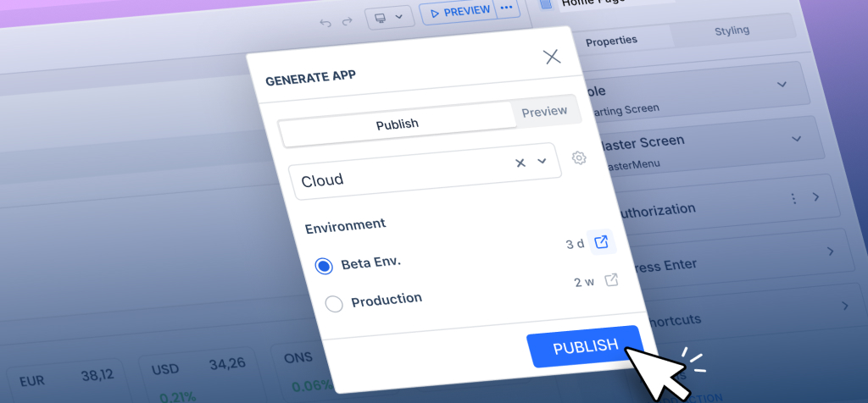Image resolution: width=868 pixels, height=403 pixels.
Task: Click the '3 d' Beta age text
Action: 575,245
